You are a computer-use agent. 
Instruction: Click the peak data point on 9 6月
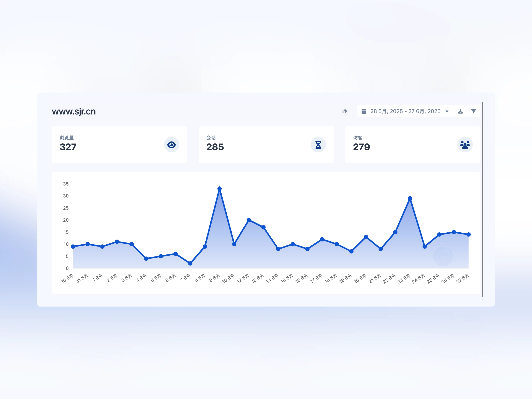tap(219, 189)
